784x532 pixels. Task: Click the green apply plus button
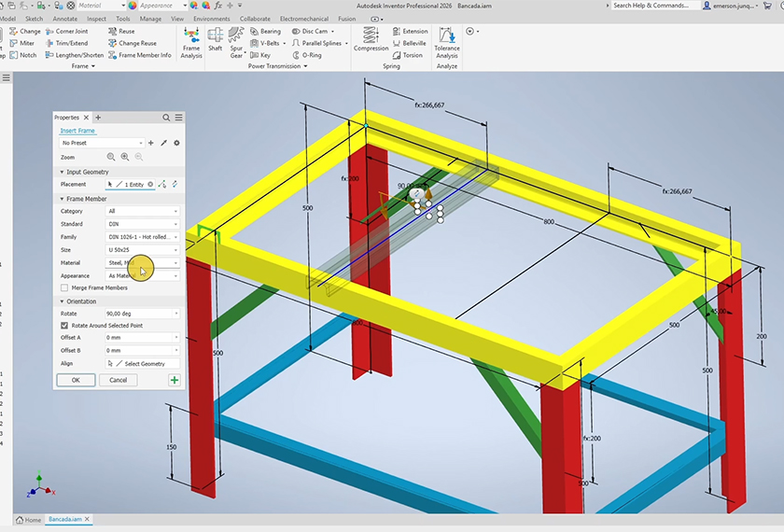[175, 380]
